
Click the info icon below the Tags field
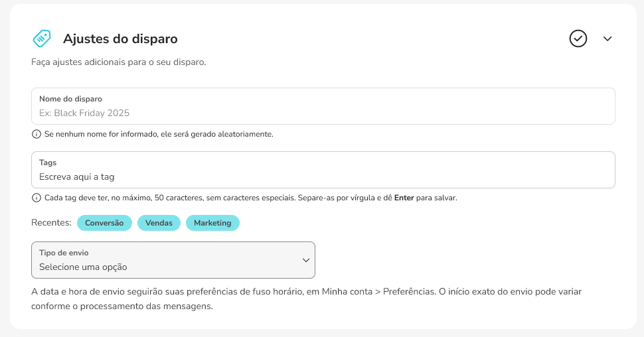(36, 198)
